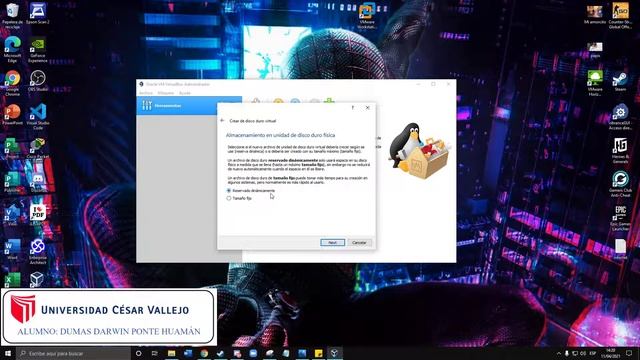Open the Visio desktop shortcut
The width and height of the screenshot is (640, 360).
[x=12, y=216]
